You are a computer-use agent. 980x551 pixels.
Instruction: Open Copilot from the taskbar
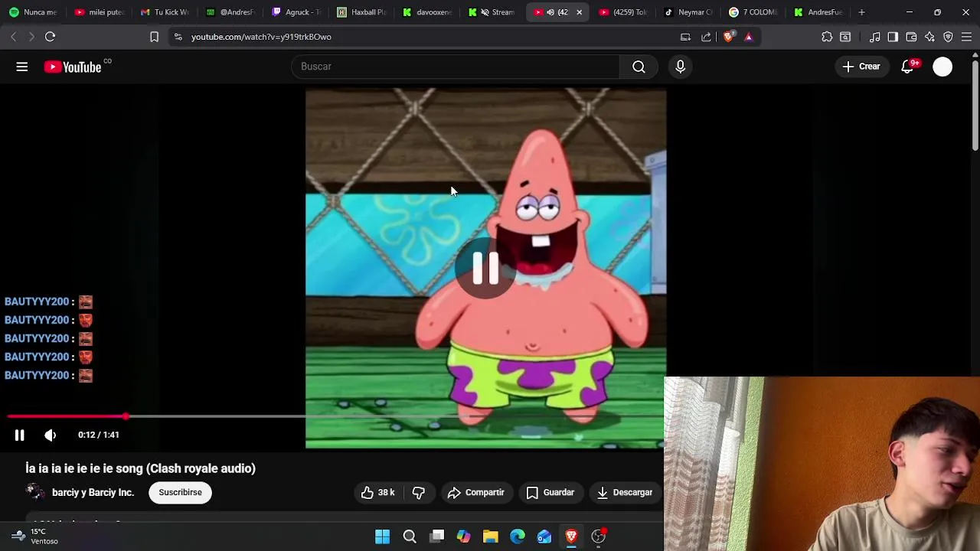point(464,536)
